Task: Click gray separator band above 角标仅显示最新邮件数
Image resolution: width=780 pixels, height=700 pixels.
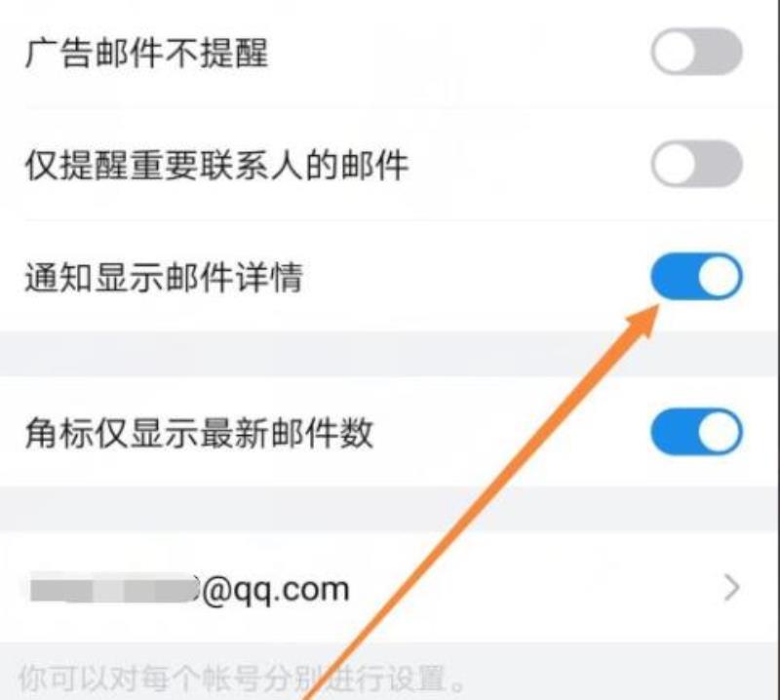Action: (x=390, y=354)
